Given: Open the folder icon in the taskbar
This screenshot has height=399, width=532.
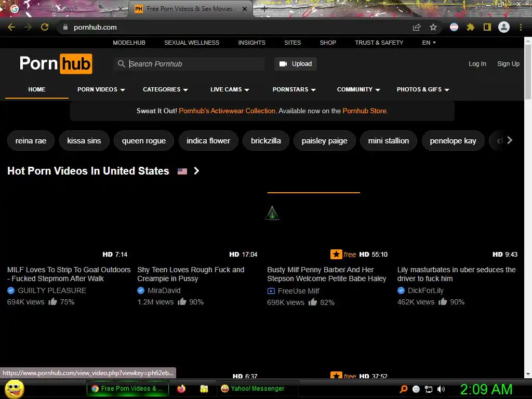Looking at the screenshot, I should pos(204,389).
